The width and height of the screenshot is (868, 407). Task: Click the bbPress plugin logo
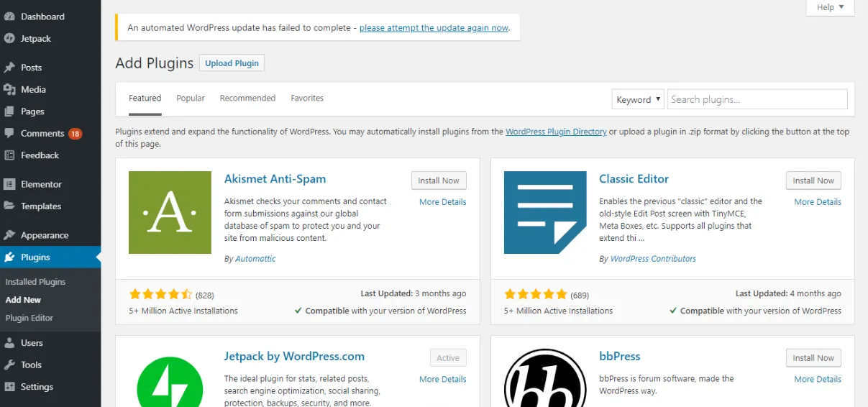point(545,378)
